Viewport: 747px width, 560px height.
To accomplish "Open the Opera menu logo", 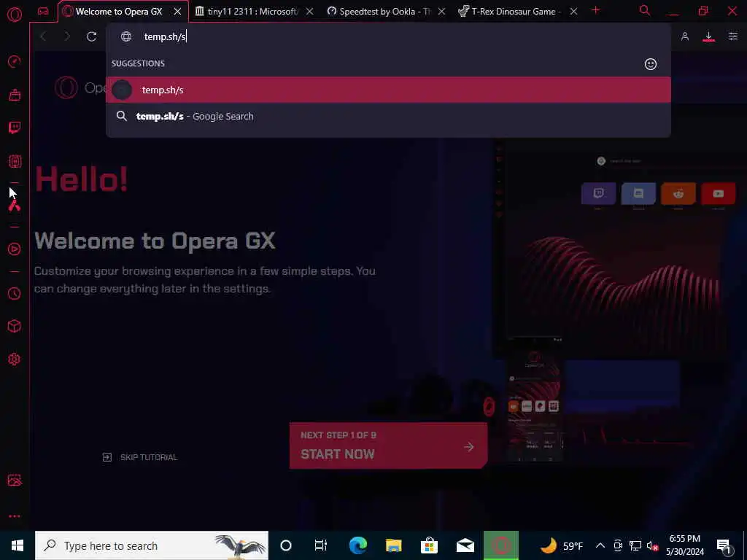I will [15, 15].
